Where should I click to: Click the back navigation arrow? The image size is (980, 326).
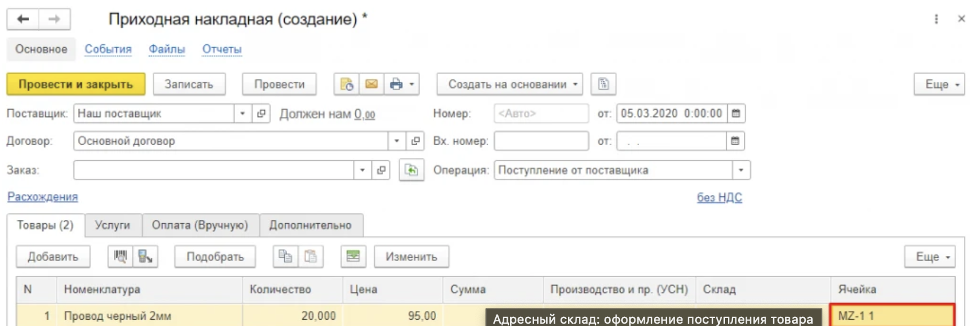pyautogui.click(x=23, y=19)
